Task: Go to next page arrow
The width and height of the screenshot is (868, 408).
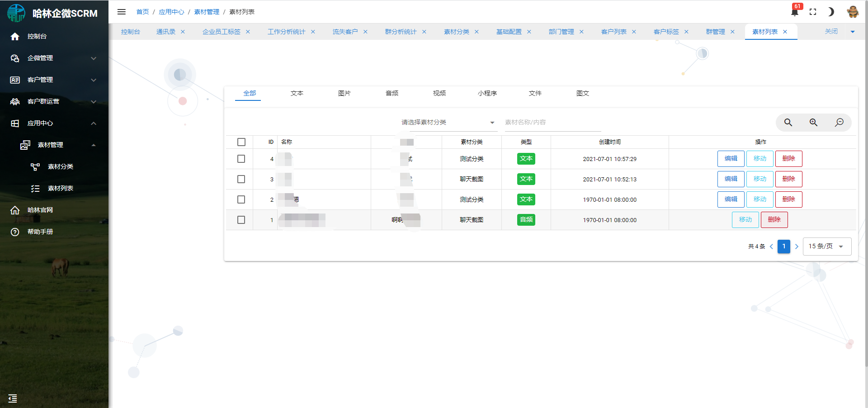Action: [797, 247]
